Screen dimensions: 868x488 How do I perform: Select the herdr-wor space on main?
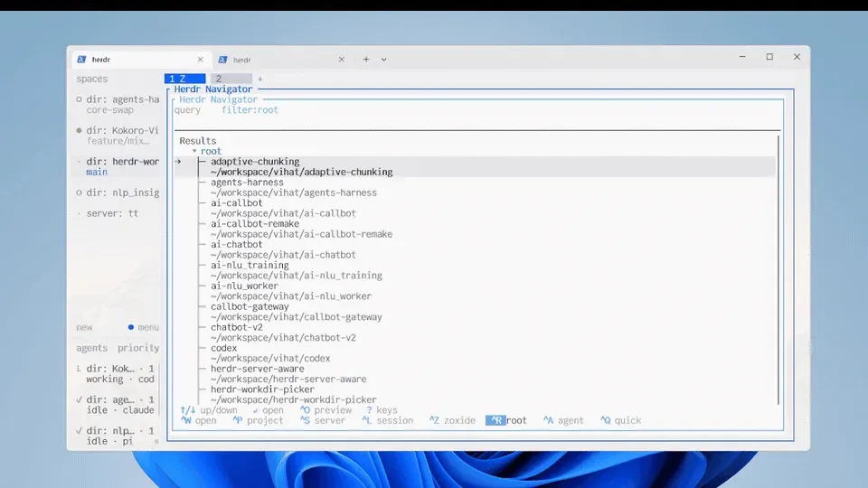[118, 166]
